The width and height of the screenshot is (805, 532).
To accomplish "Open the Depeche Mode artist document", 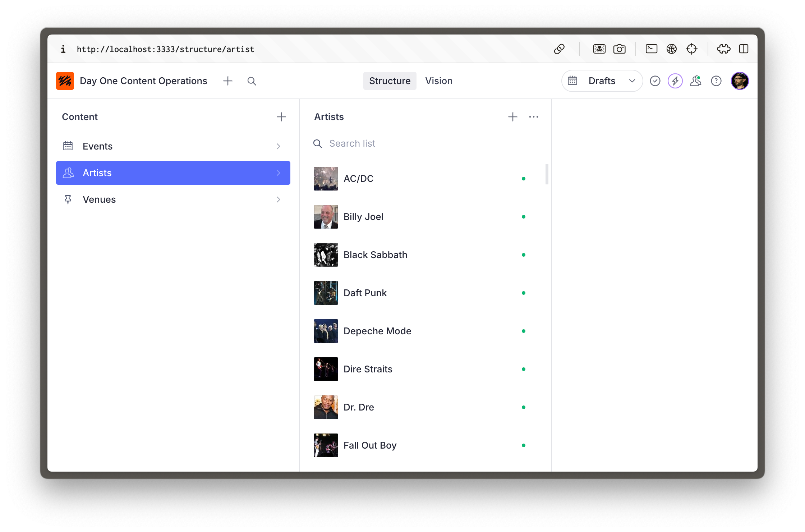I will 425,331.
